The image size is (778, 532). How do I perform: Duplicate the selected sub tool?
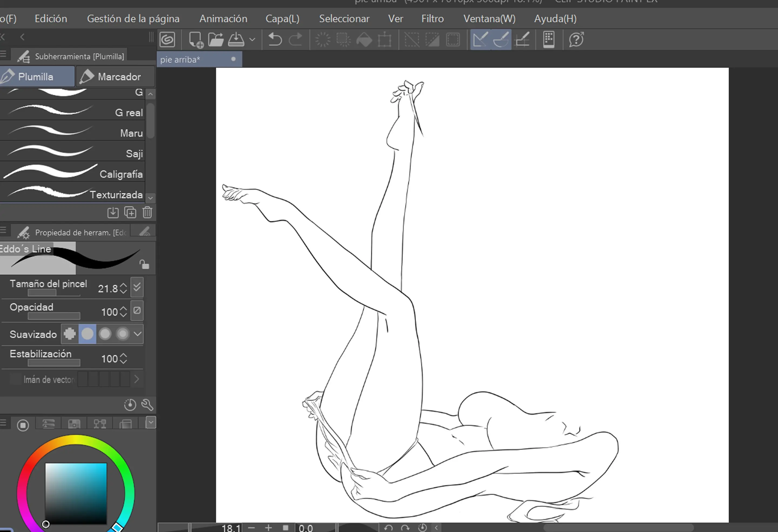[130, 212]
